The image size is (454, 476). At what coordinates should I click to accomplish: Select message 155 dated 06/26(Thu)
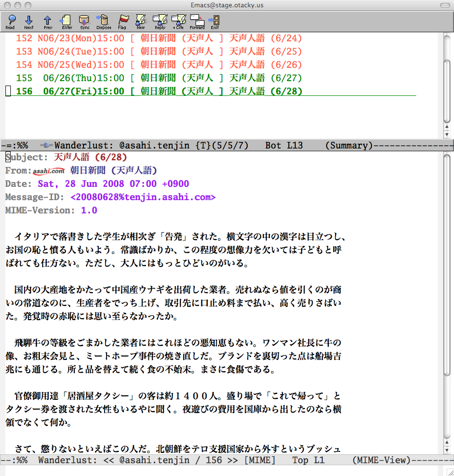[x=159, y=78]
